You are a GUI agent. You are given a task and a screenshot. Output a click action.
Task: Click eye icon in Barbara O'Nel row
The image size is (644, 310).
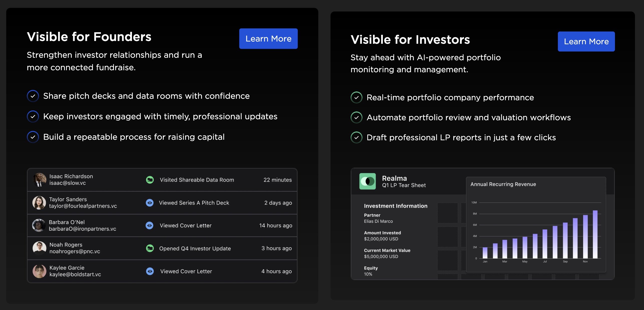click(149, 225)
